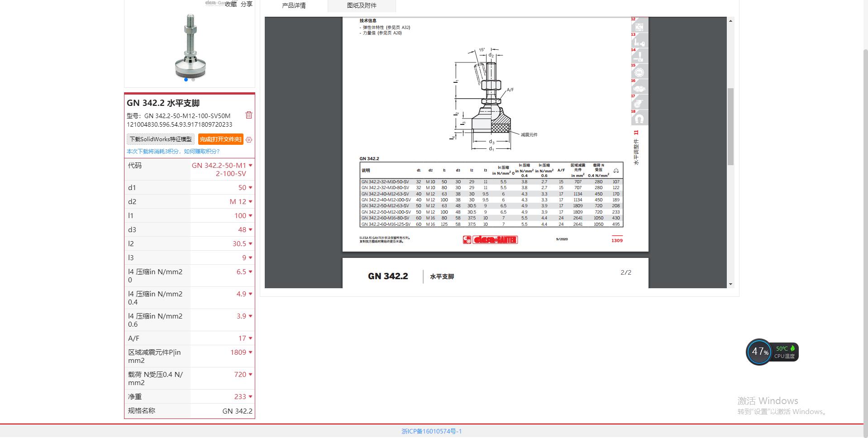Screen dimensions: 868x438
Task: Switch to 图纸及附件 tab
Action: pyautogui.click(x=362, y=5)
